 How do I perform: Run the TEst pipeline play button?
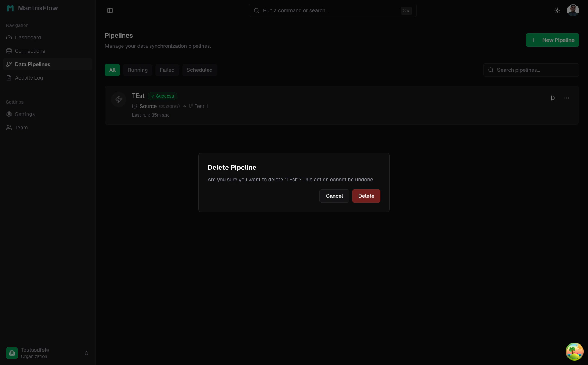coord(553,98)
